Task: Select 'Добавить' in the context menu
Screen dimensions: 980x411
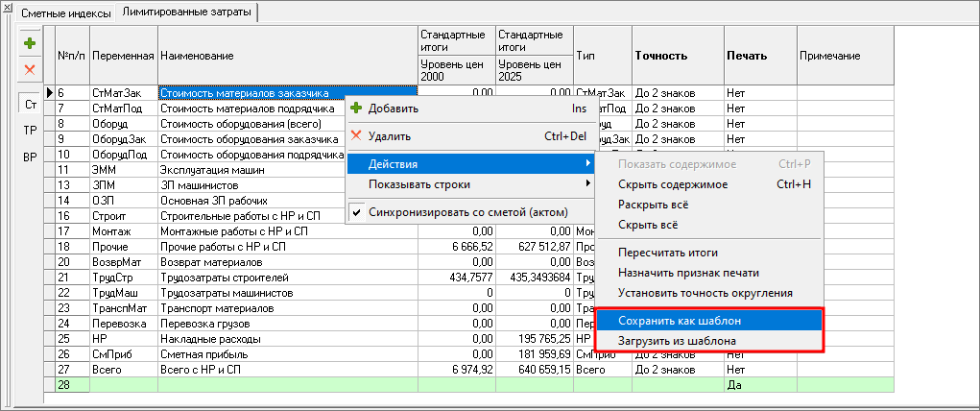Action: point(393,109)
